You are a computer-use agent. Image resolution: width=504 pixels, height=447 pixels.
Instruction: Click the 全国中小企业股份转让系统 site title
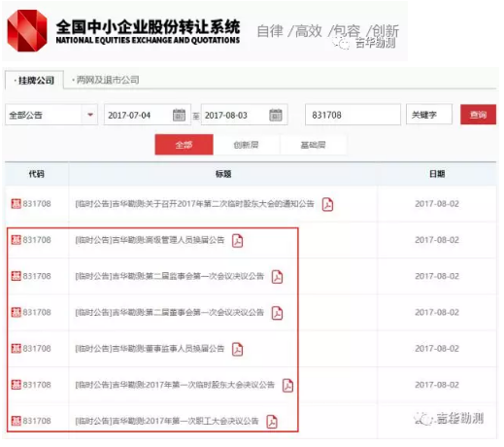[148, 27]
